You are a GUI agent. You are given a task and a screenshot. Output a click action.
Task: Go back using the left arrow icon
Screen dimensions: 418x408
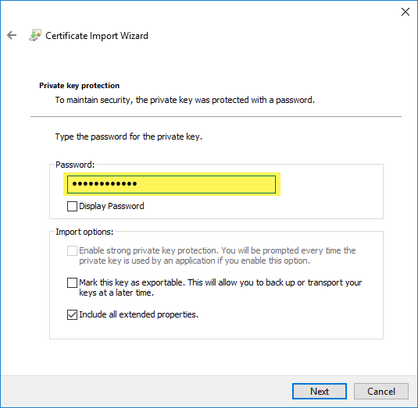(x=12, y=35)
